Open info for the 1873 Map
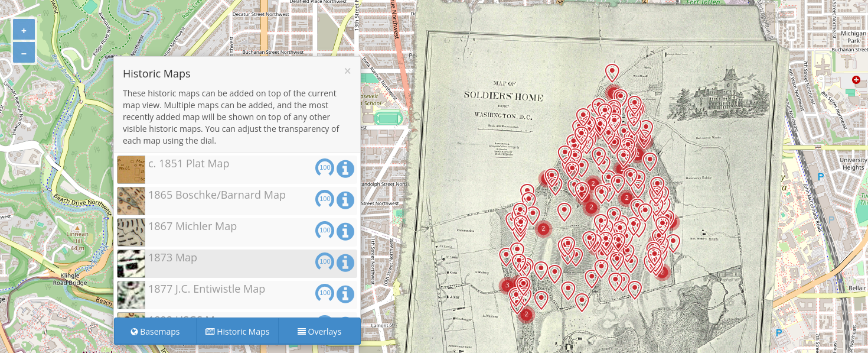Viewport: 868px width, 353px height. pyautogui.click(x=345, y=263)
